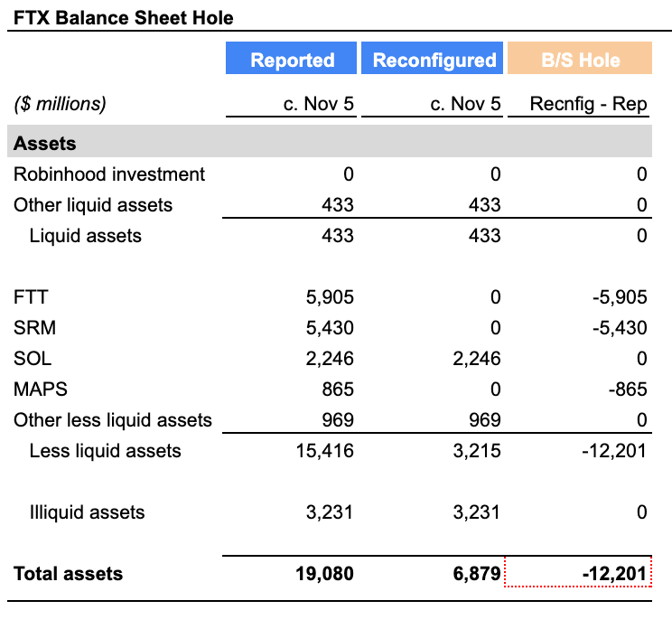Image resolution: width=672 pixels, height=629 pixels.
Task: Click 'c. Nov 5' under the Reconfigured header
Action: [x=465, y=104]
